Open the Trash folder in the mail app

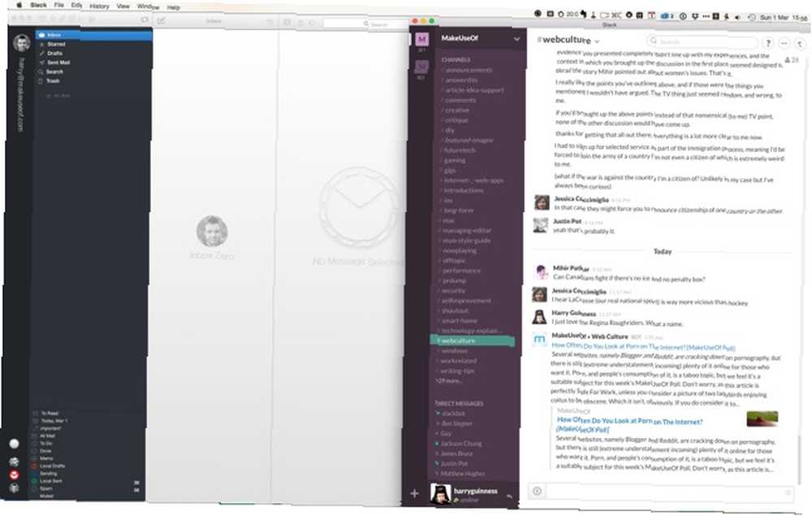click(x=53, y=80)
